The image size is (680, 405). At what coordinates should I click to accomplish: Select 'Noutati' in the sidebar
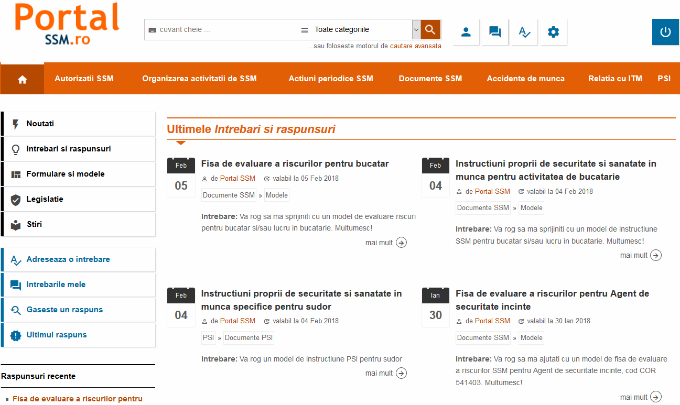tap(40, 123)
